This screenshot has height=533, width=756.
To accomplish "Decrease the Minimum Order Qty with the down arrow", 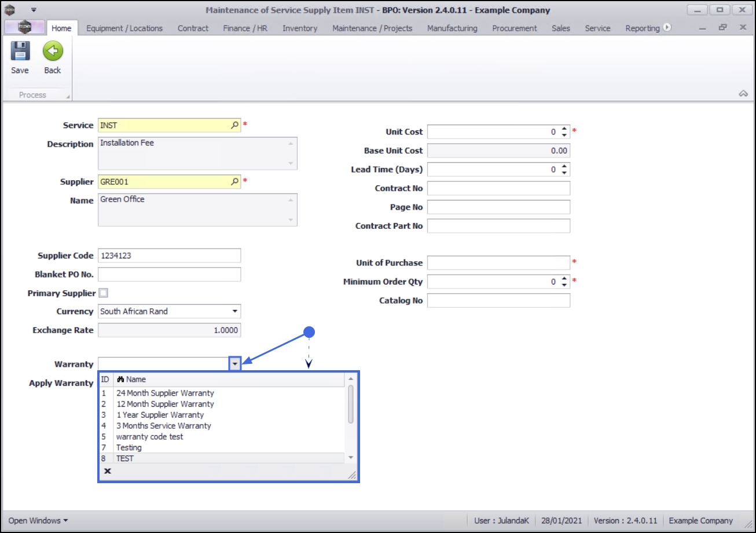I will pos(565,285).
